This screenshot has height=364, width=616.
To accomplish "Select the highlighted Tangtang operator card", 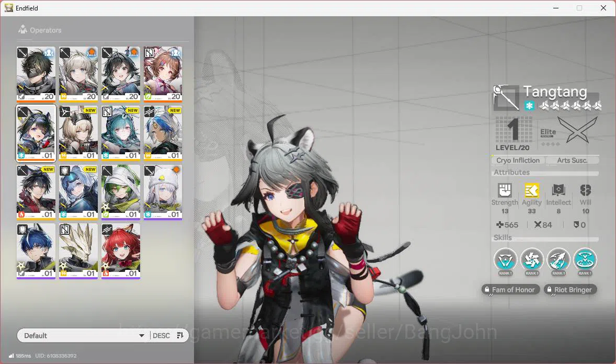I will point(36,133).
